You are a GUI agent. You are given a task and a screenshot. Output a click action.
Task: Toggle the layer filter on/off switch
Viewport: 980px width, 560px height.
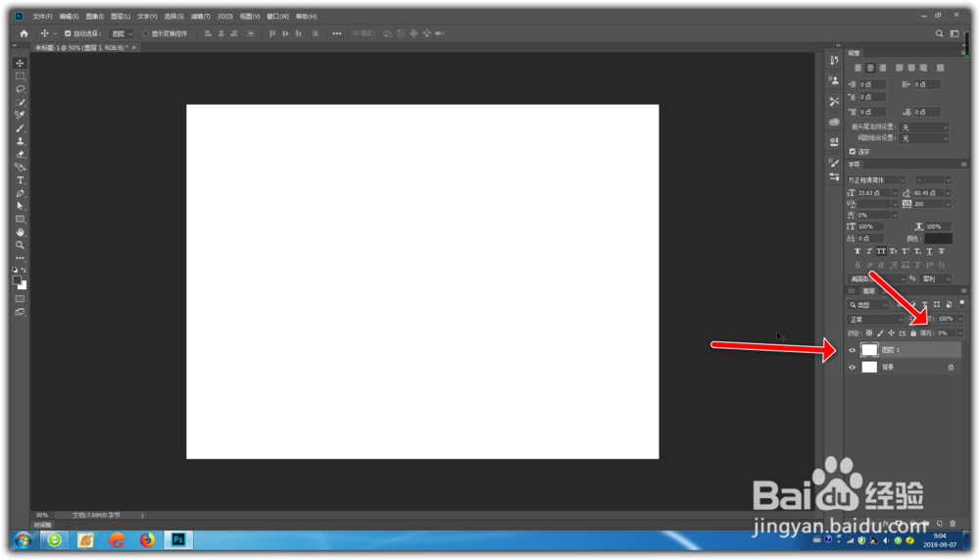(962, 303)
